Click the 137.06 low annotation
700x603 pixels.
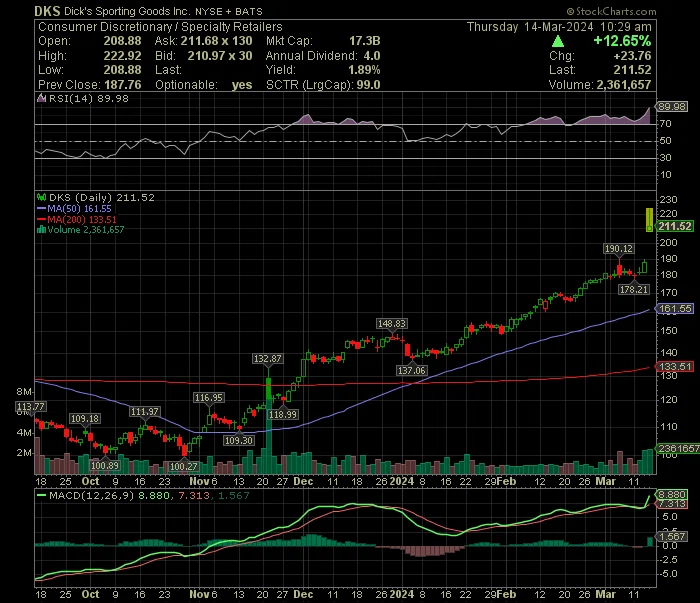[x=411, y=370]
